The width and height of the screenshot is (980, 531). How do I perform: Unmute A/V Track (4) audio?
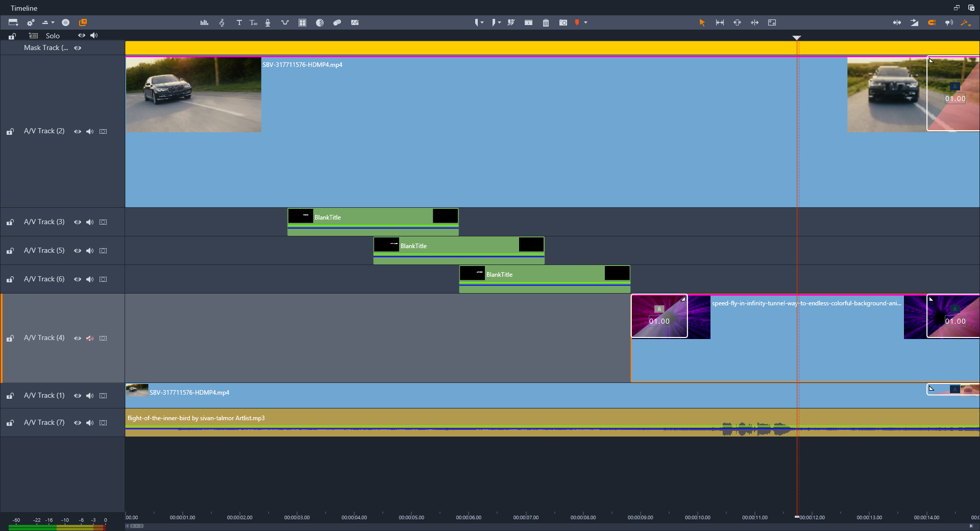coord(90,338)
